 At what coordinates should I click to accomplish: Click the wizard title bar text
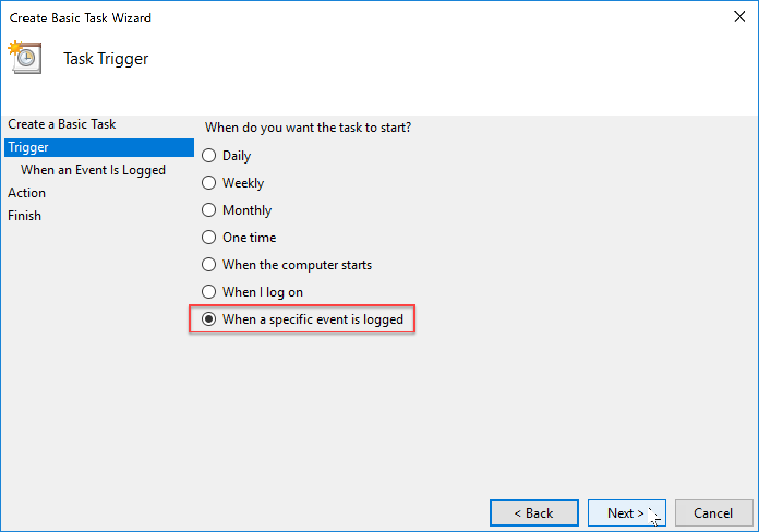(81, 18)
